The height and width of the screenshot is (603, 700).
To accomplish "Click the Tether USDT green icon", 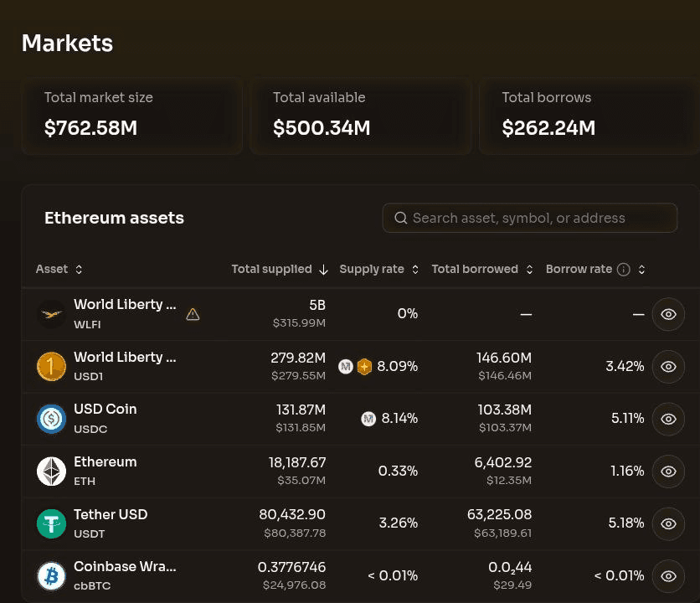I will click(51, 523).
